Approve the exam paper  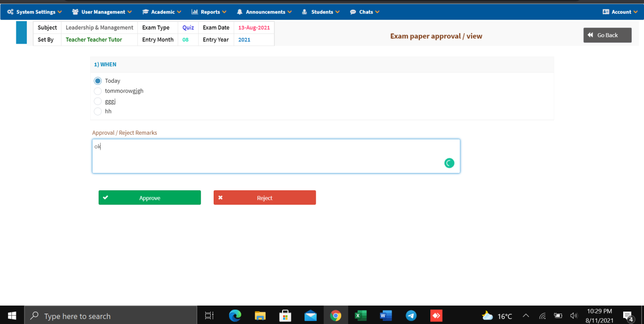coord(150,198)
